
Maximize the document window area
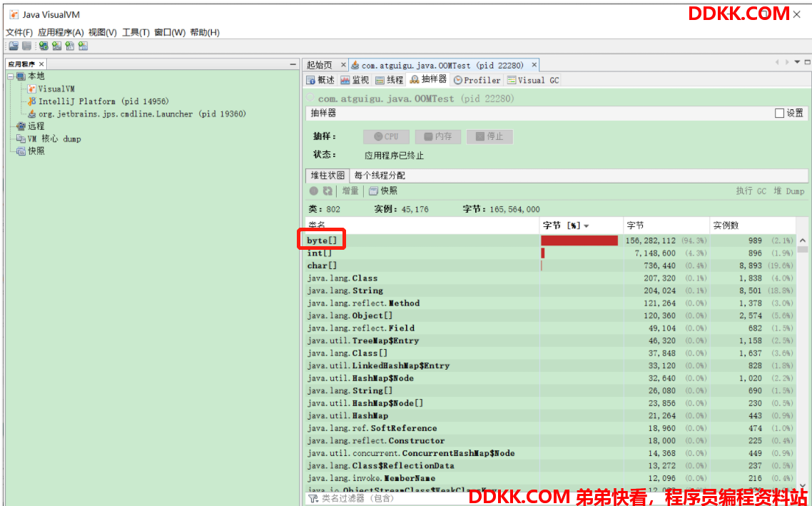807,62
